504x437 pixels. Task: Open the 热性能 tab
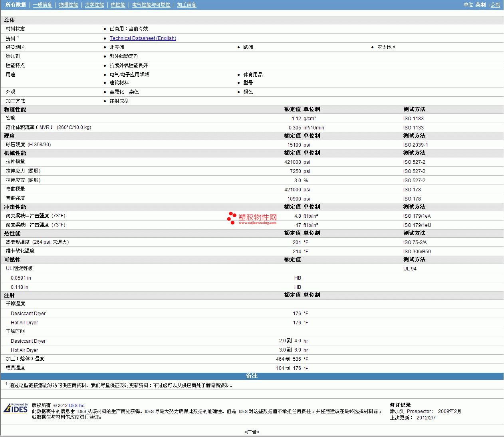tap(118, 5)
